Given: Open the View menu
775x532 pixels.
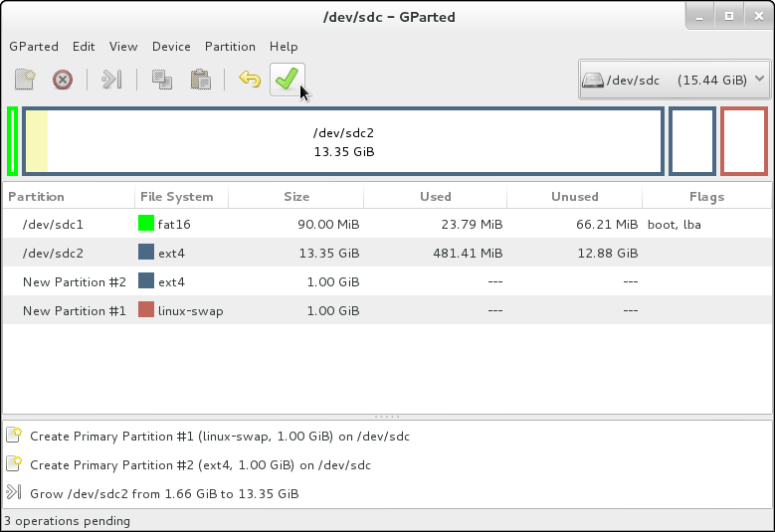Looking at the screenshot, I should [x=123, y=47].
